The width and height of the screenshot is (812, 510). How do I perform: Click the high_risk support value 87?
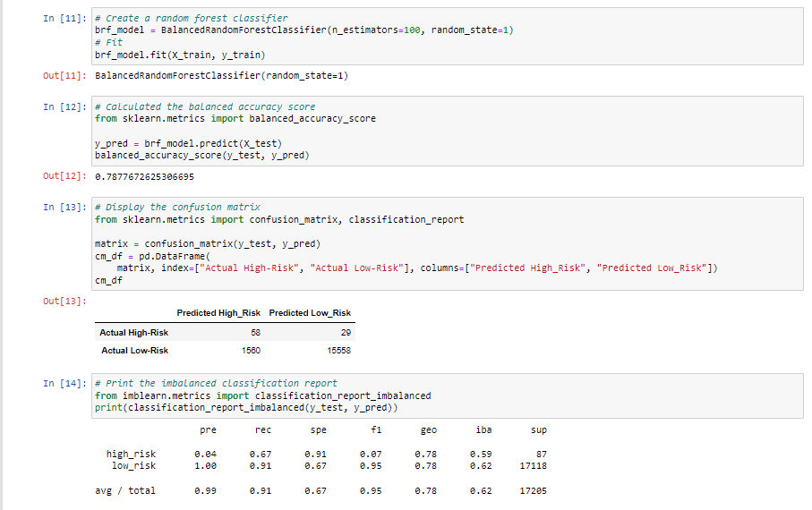[542, 455]
